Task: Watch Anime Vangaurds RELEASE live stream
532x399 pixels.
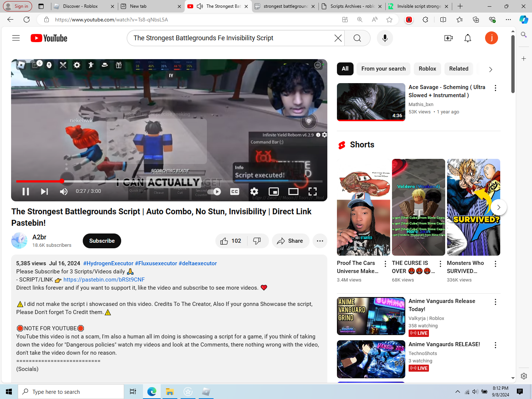Action: (x=371, y=359)
